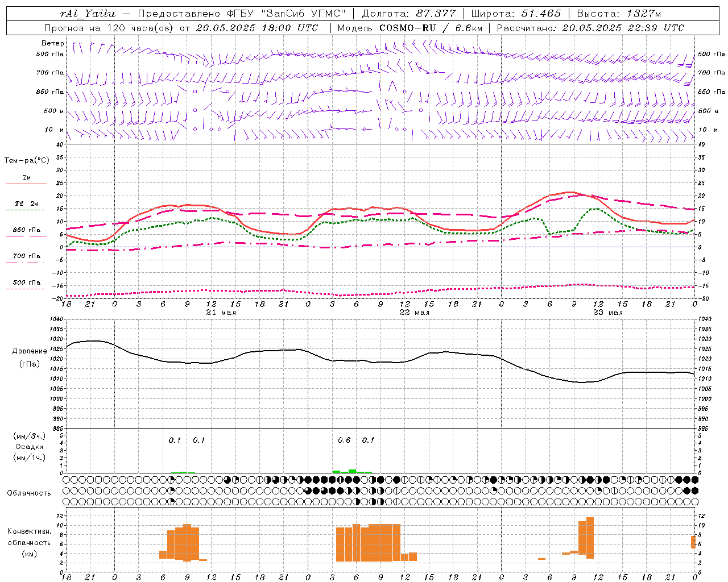The width and height of the screenshot is (728, 582).
Task: Click the (мм/3ч.) precipitation unit label
Action: [30, 436]
